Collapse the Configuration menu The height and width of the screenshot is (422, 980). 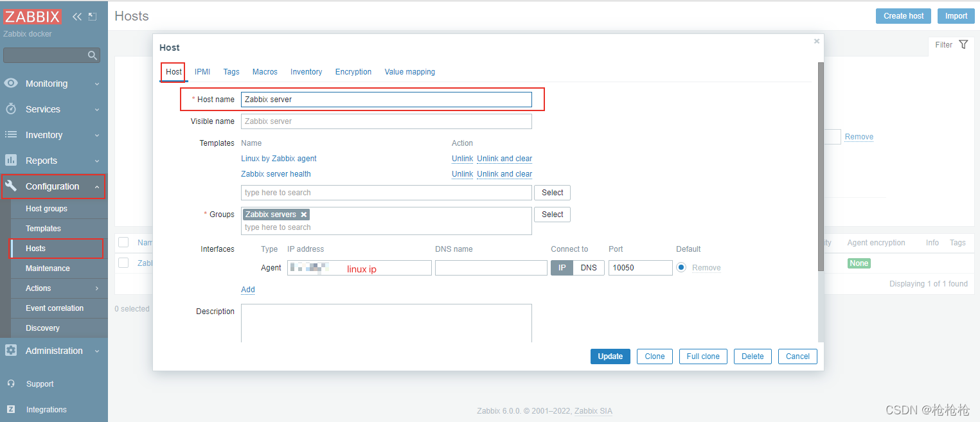click(97, 187)
